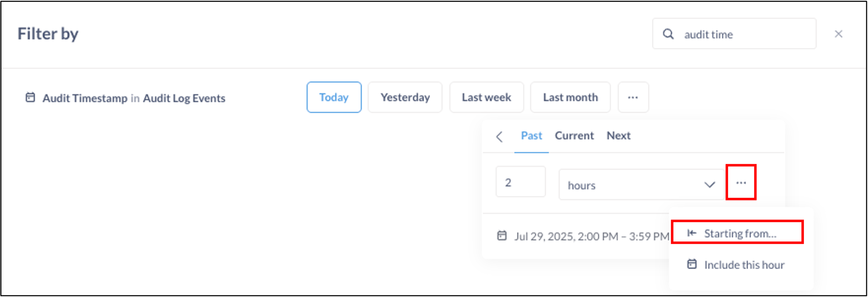Go back using the left chevron
Screen dimensions: 868x297
click(499, 136)
